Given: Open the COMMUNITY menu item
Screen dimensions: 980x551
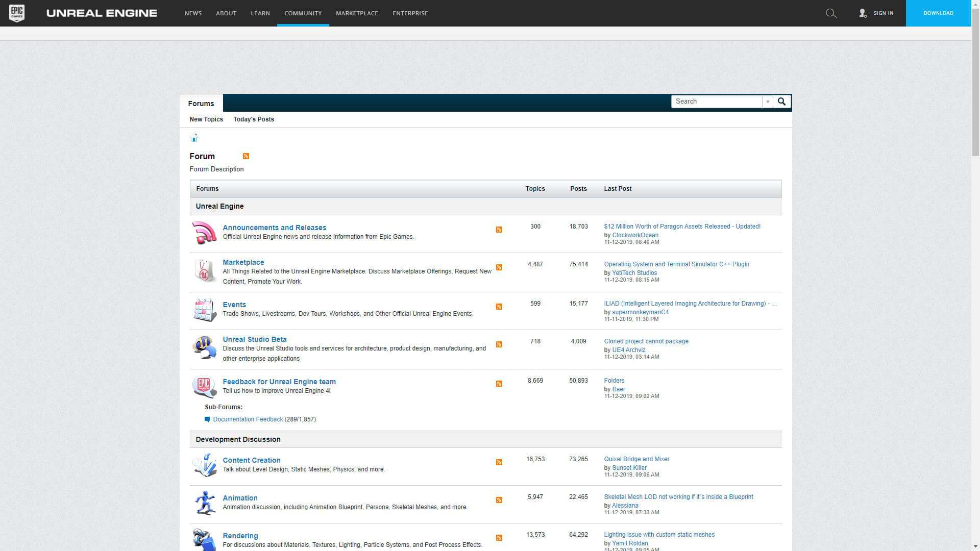Looking at the screenshot, I should 303,13.
